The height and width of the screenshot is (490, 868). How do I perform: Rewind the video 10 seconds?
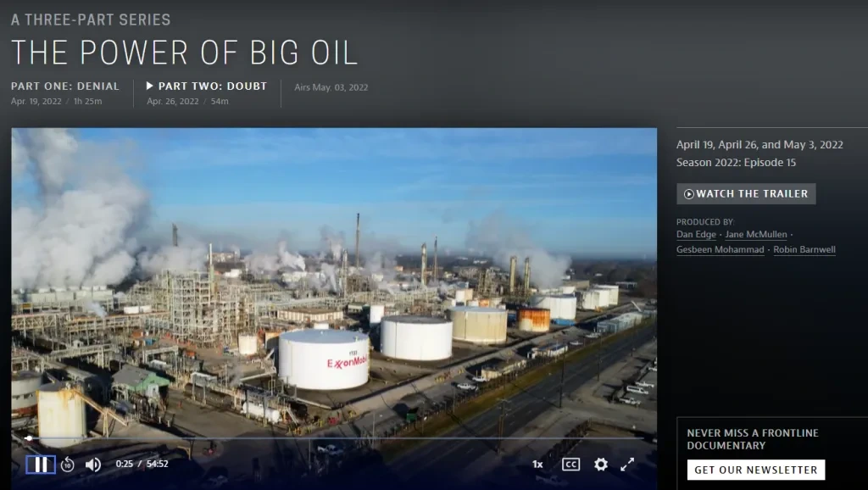[x=68, y=465]
